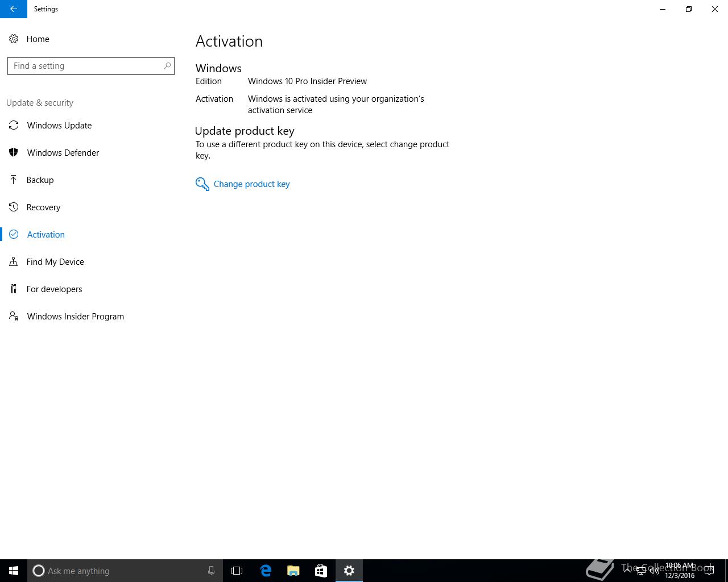Click the taskbar clock showing 12/3/2016

coord(680,571)
